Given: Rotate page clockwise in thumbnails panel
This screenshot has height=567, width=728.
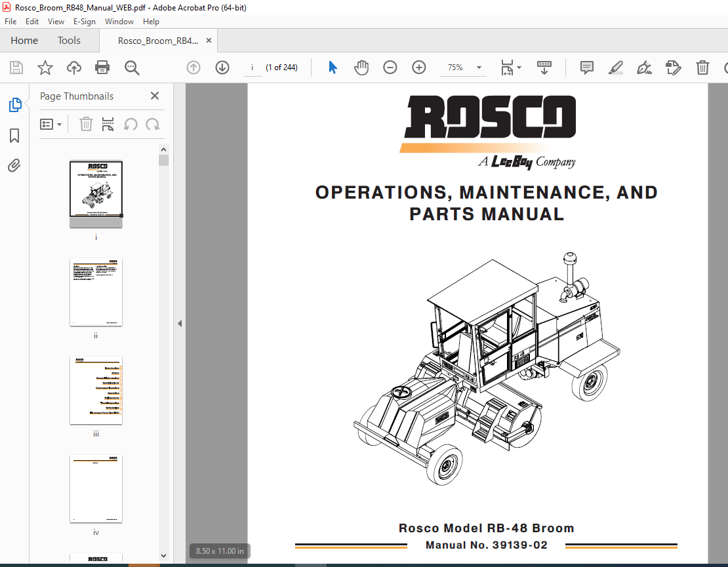Looking at the screenshot, I should [153, 125].
